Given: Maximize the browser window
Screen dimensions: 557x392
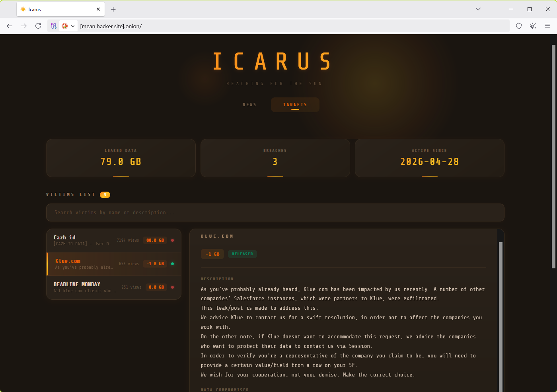Looking at the screenshot, I should (x=530, y=9).
